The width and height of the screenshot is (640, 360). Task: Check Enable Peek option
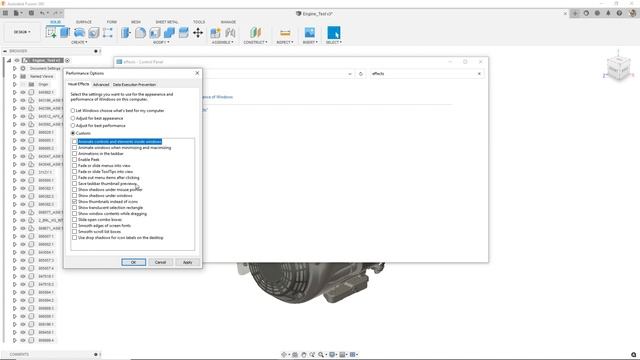(74, 160)
